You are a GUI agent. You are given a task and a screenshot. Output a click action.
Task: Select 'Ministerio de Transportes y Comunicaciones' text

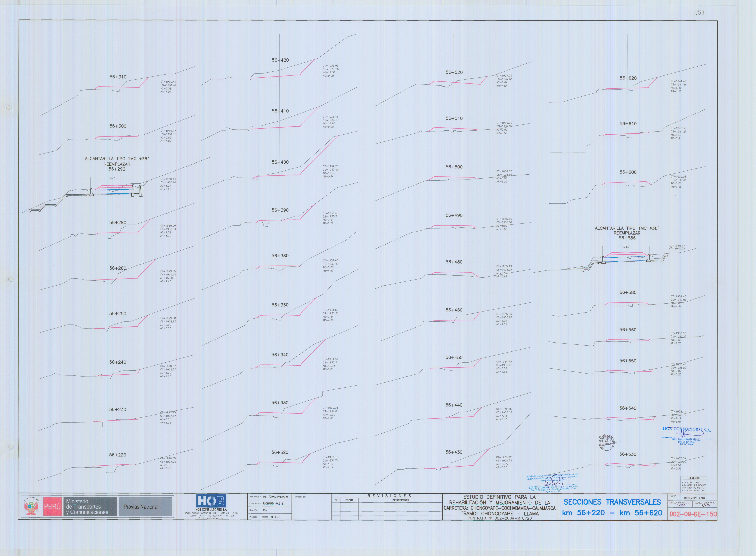click(87, 507)
